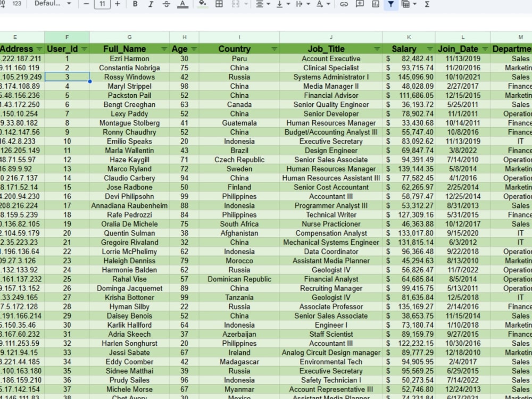Image resolution: width=532 pixels, height=399 pixels.
Task: Open the fill color picker
Action: click(x=203, y=4)
